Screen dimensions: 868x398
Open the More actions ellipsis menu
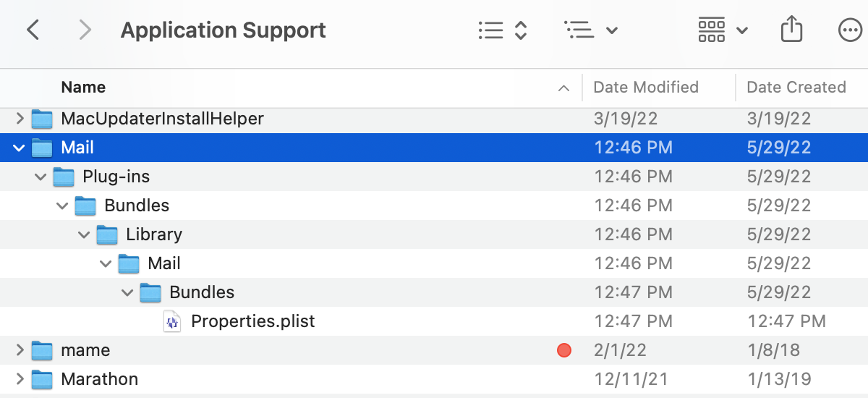848,30
